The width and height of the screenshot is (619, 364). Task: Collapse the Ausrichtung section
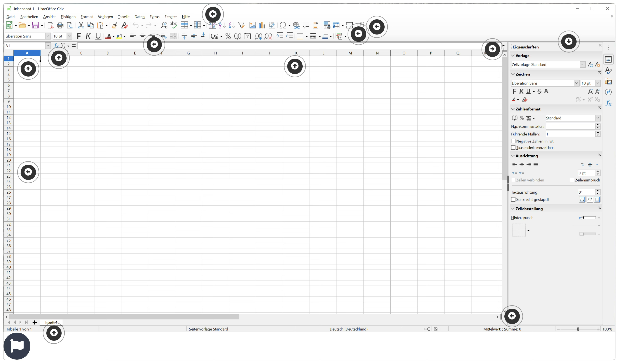pyautogui.click(x=513, y=156)
